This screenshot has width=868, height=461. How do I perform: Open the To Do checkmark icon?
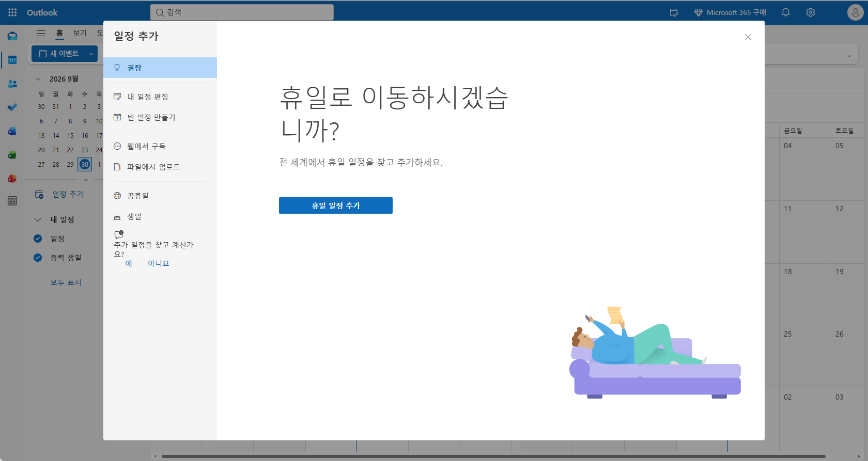12,107
